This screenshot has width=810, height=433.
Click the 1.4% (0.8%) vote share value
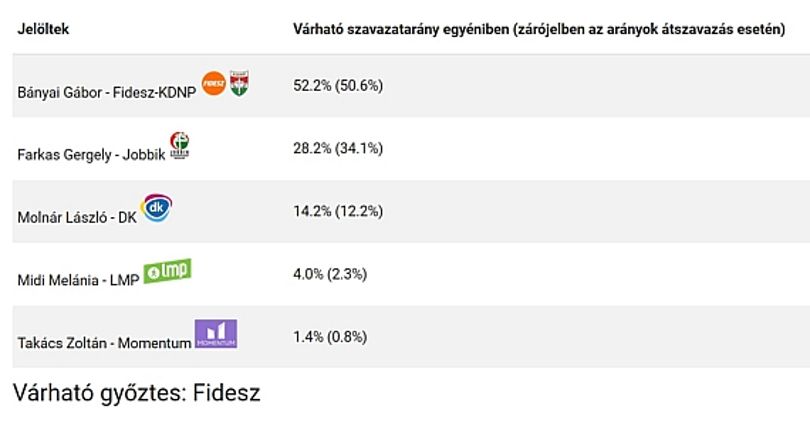click(x=330, y=337)
